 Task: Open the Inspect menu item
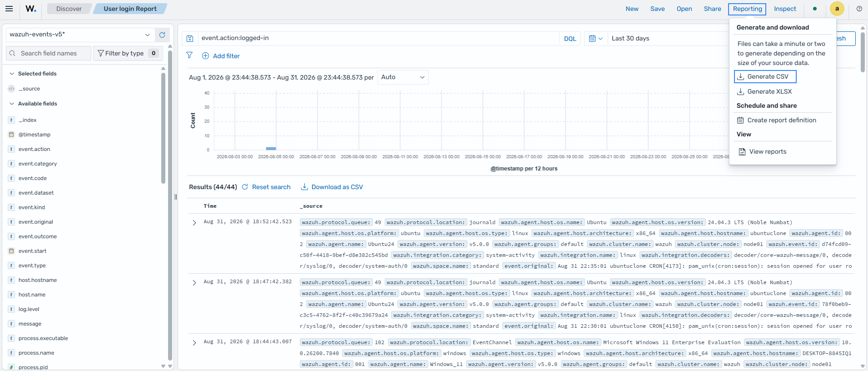(785, 9)
